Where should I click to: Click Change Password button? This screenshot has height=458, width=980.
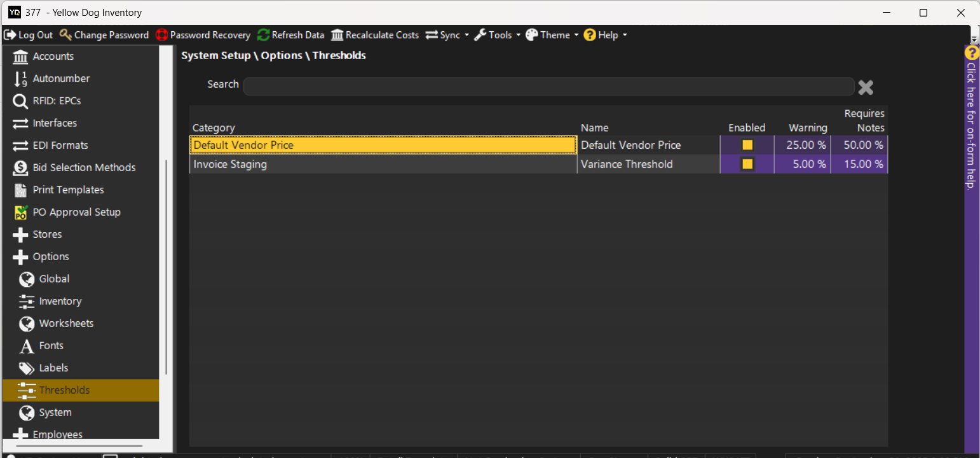click(105, 35)
